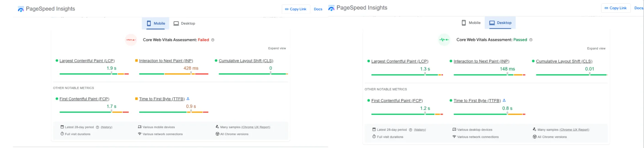Click the PageSpeed Insights logo in left panel
Image resolution: width=644 pixels, height=148 pixels.
pyautogui.click(x=21, y=9)
